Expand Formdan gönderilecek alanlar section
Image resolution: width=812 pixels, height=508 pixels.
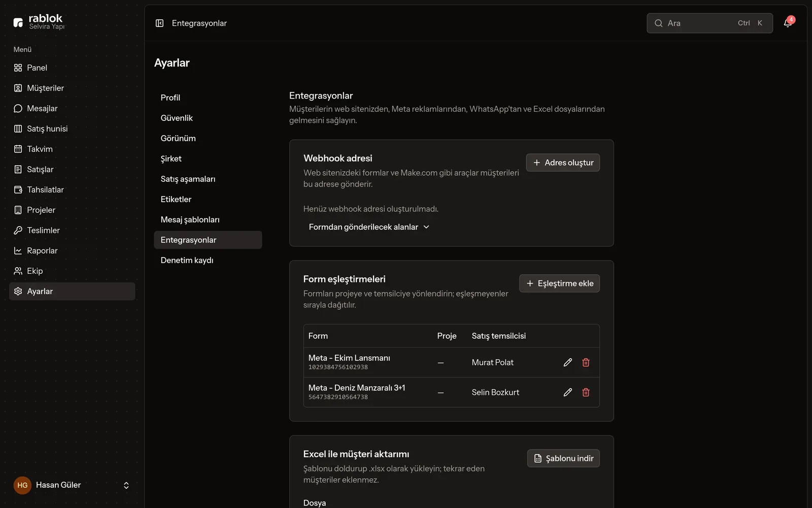pos(369,227)
